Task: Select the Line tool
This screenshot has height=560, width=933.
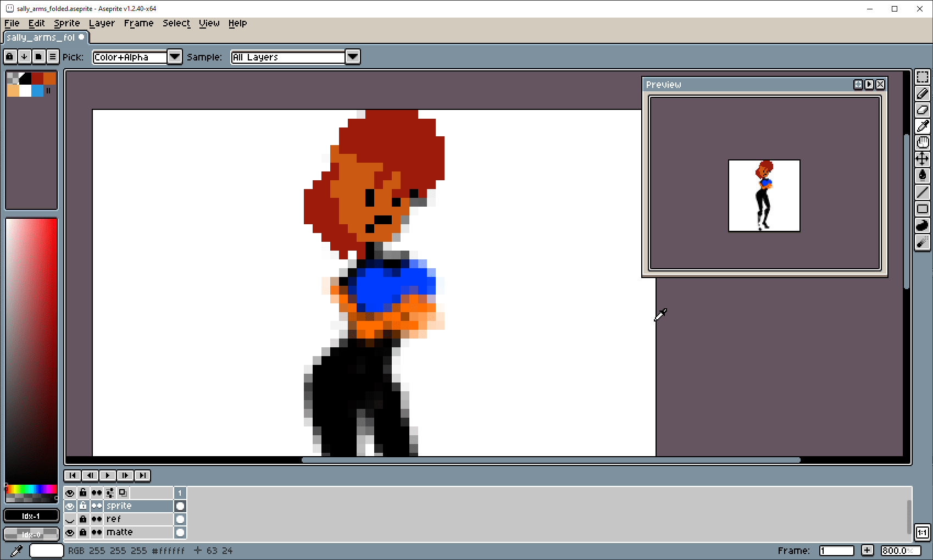Action: pyautogui.click(x=922, y=192)
